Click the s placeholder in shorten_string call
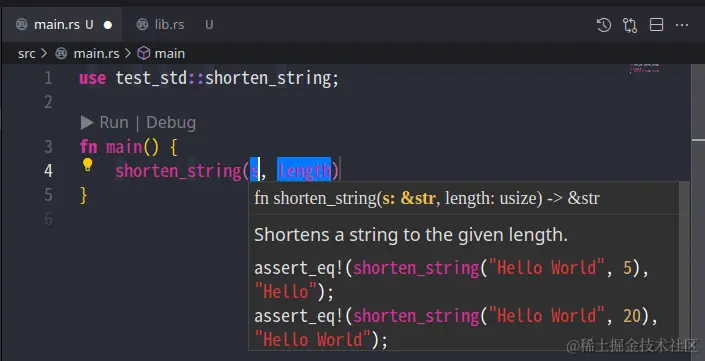 [x=254, y=170]
